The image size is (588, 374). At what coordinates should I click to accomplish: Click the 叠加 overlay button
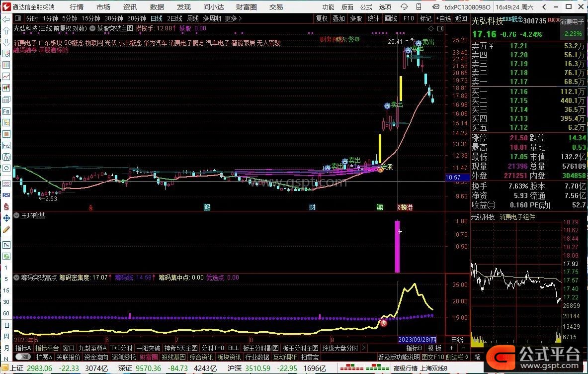coord(338,18)
